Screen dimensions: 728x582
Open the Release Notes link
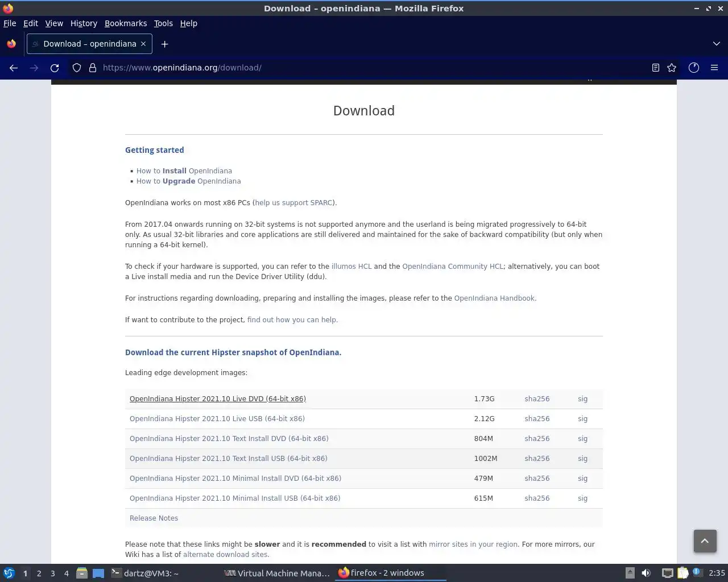(154, 518)
